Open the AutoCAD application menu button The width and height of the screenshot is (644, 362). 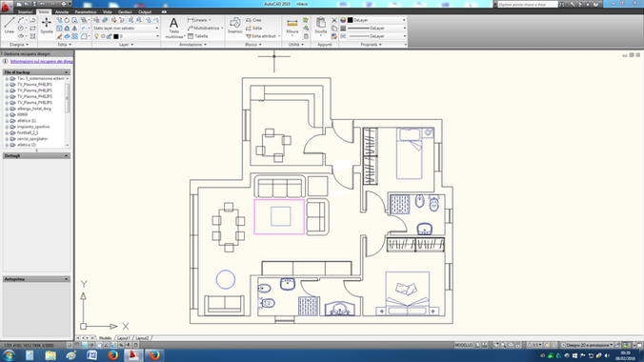6,7
